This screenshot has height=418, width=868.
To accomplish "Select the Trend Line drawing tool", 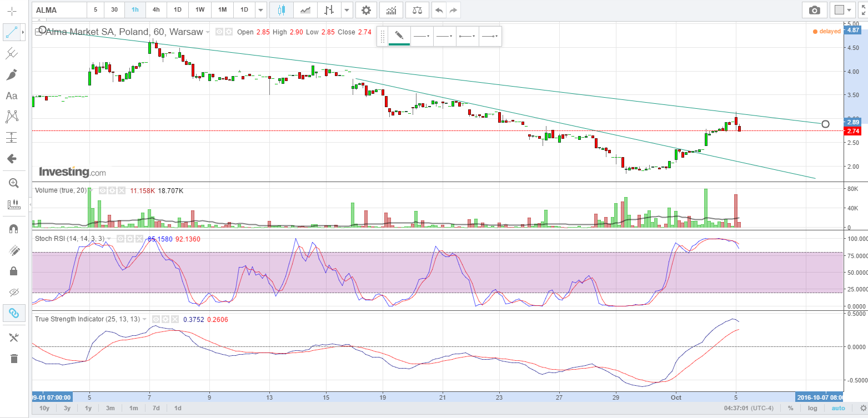I will click(x=12, y=33).
